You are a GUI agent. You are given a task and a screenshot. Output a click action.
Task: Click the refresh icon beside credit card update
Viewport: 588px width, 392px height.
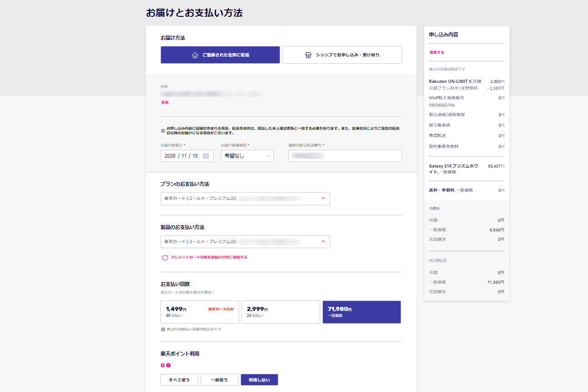(x=165, y=258)
